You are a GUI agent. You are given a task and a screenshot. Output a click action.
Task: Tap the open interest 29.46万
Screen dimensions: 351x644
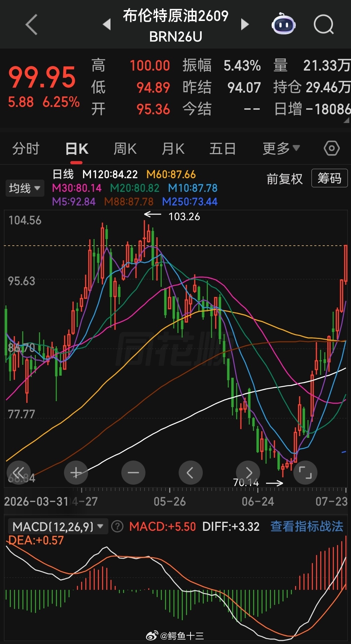point(328,87)
